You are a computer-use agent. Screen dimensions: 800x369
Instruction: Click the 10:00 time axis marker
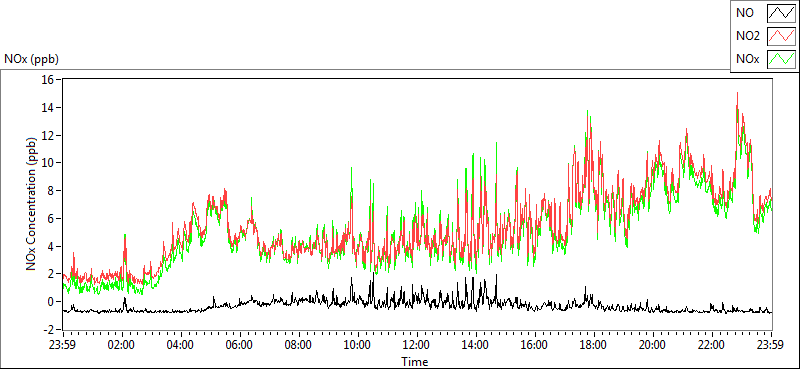tap(358, 345)
